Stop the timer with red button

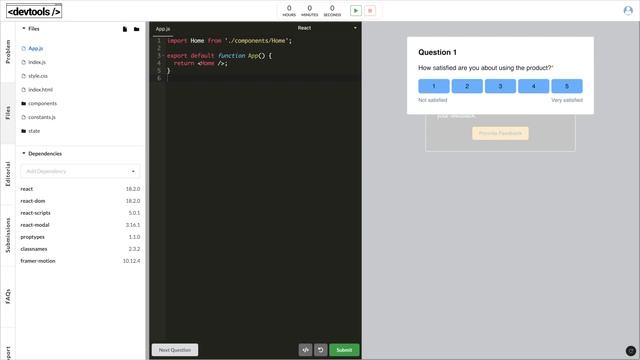point(370,11)
